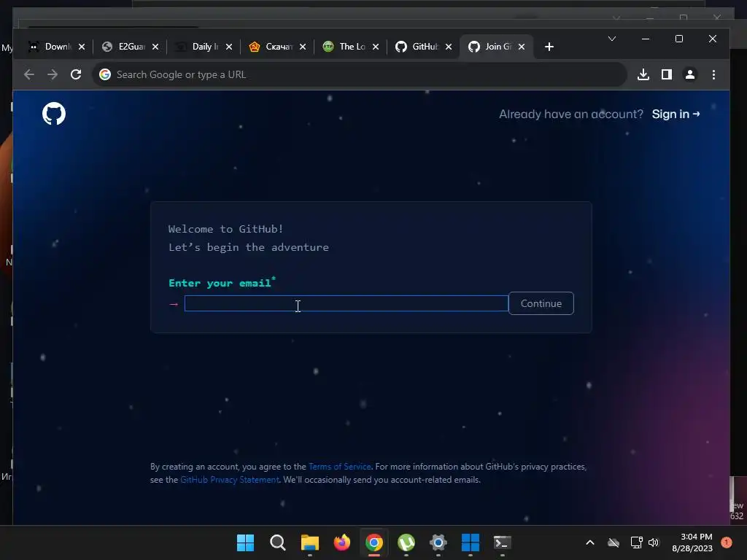Open the GitHub Privacy Statement link
This screenshot has height=560, width=747.
coord(230,480)
